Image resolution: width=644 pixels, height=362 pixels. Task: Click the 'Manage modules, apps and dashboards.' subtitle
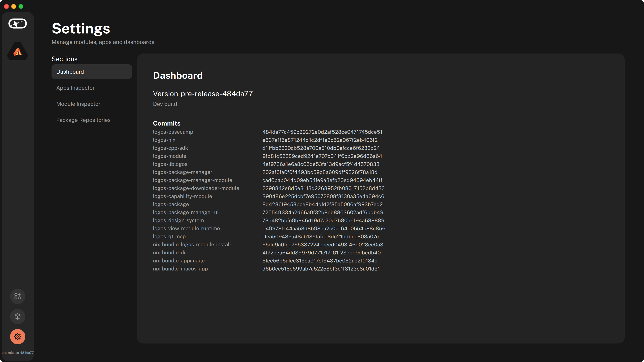(x=103, y=42)
